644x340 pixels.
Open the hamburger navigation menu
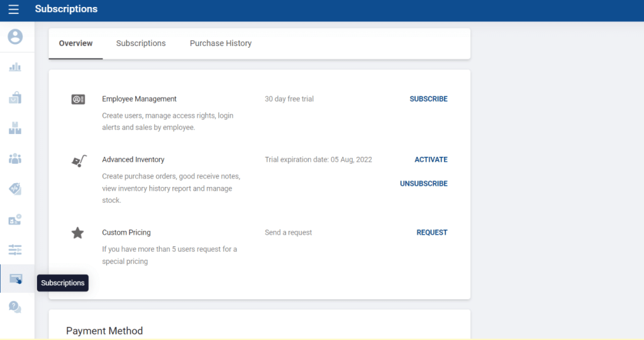[x=14, y=9]
